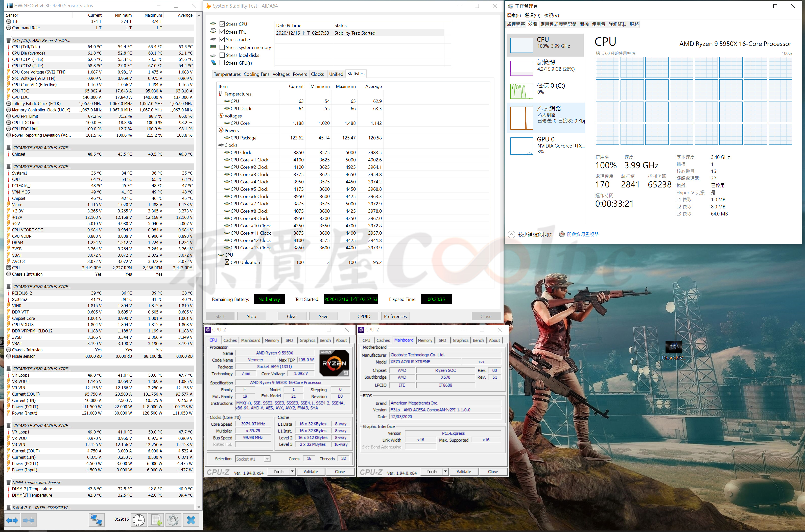Reset HWiNFO timer with clock icon

(138, 520)
